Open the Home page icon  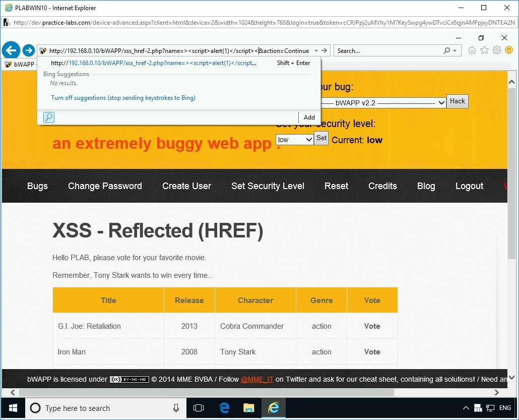pos(472,50)
